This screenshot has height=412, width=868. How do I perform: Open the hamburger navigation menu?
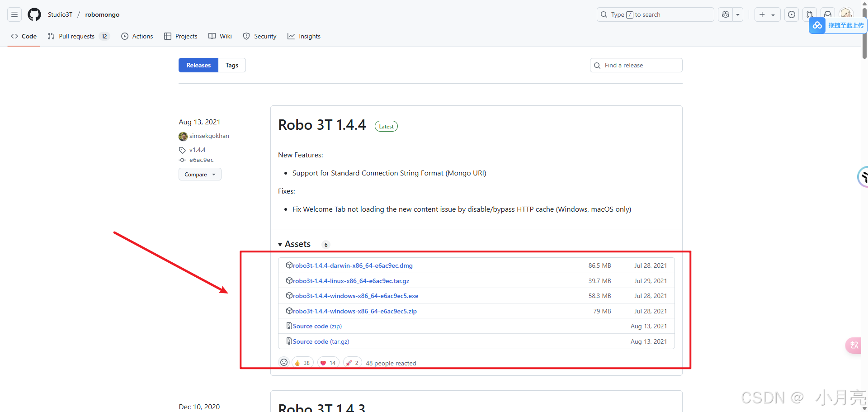(14, 14)
